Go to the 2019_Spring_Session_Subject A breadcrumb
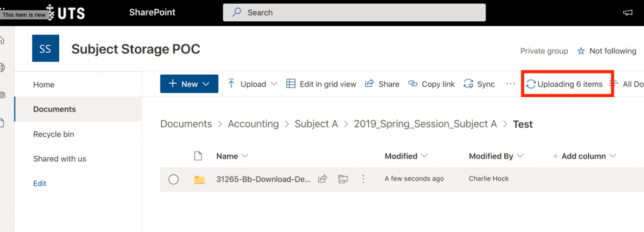 (x=426, y=124)
